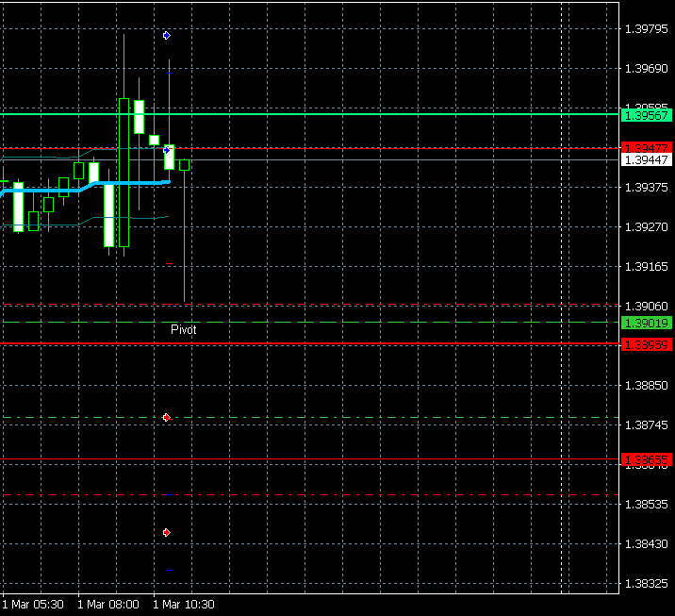675x616 pixels.
Task: Click the small blue dash below the lowest red arrow
Action: point(169,570)
